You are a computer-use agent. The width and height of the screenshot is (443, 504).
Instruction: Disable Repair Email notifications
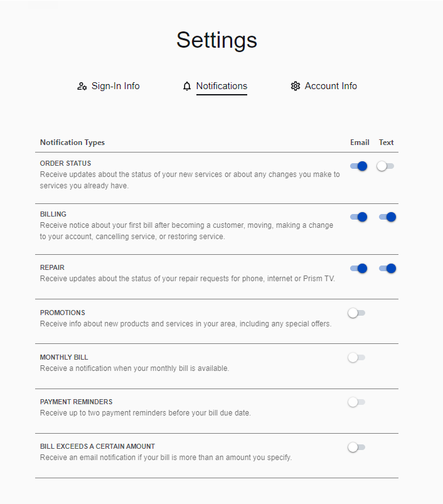pos(359,269)
